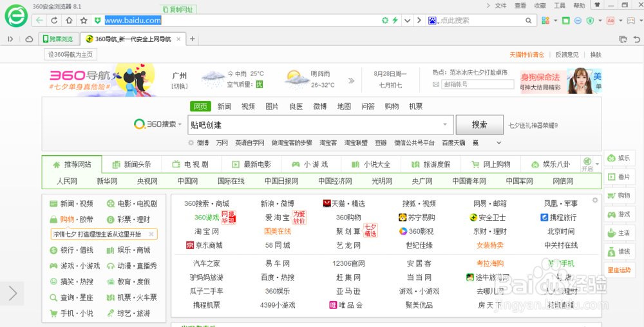This screenshot has width=644, height=327.
Task: Click the settings gear above site list
Action: tap(595, 200)
